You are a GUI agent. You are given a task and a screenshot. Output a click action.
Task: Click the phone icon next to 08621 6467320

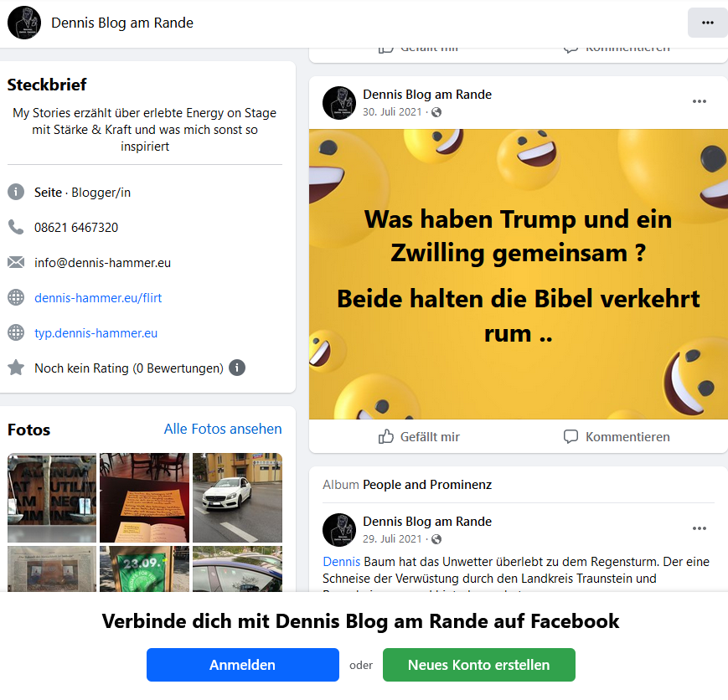(x=16, y=227)
